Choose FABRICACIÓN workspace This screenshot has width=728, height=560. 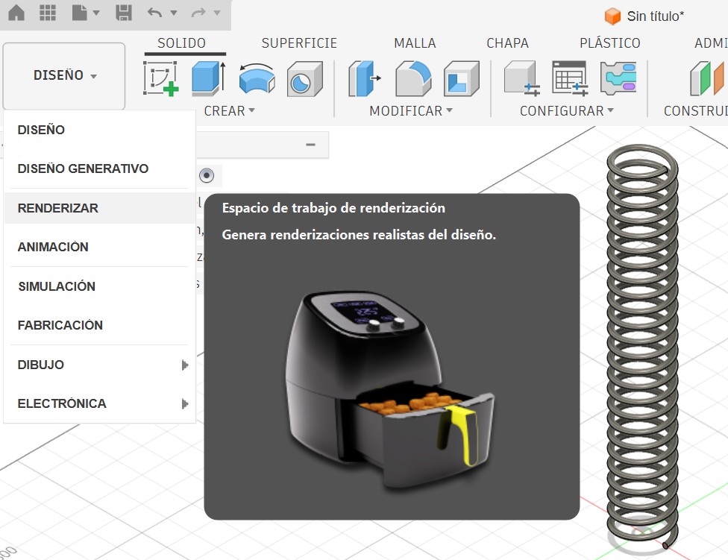coord(99,325)
